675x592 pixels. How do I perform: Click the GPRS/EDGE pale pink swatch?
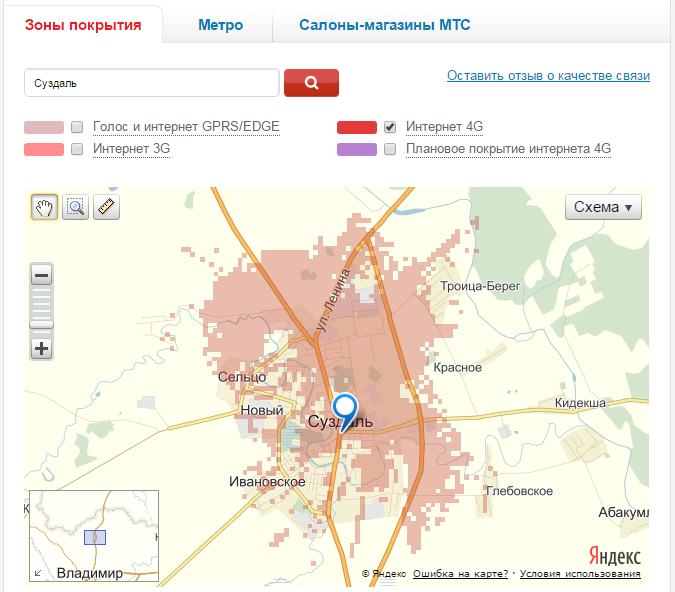point(44,127)
